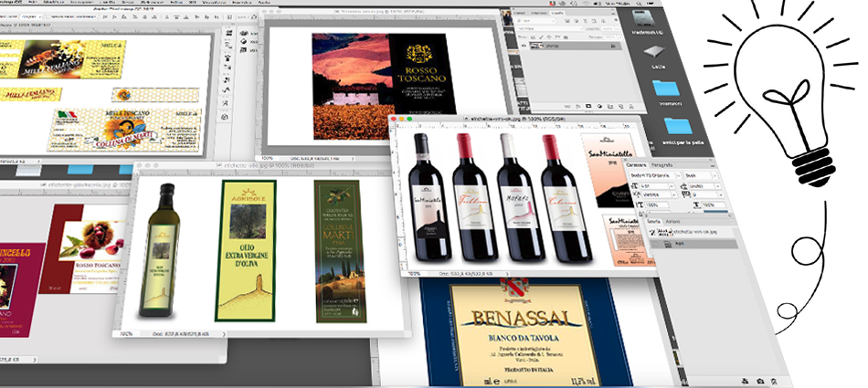This screenshot has width=868, height=388.
Task: Open the kerning dropdown in Carattere panel
Action: pos(660,194)
